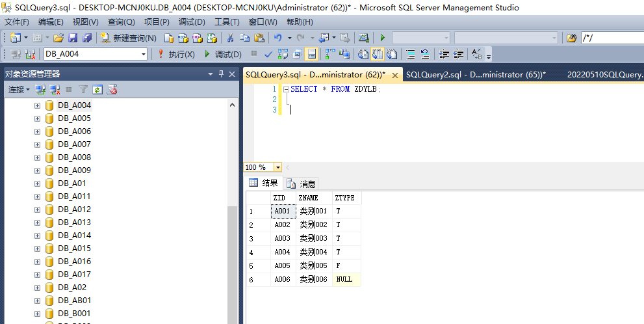644x324 pixels.
Task: Click the Cut scissors icon
Action: click(x=230, y=38)
